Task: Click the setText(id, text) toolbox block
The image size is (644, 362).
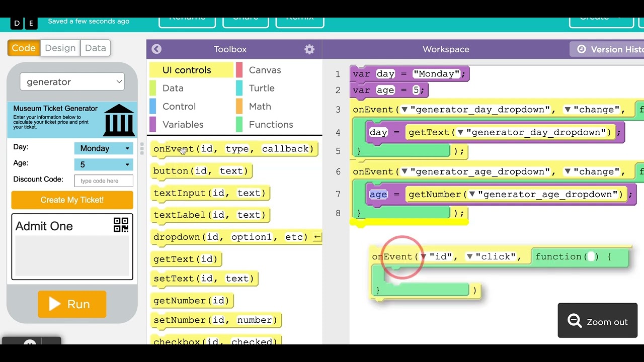Action: tap(204, 279)
